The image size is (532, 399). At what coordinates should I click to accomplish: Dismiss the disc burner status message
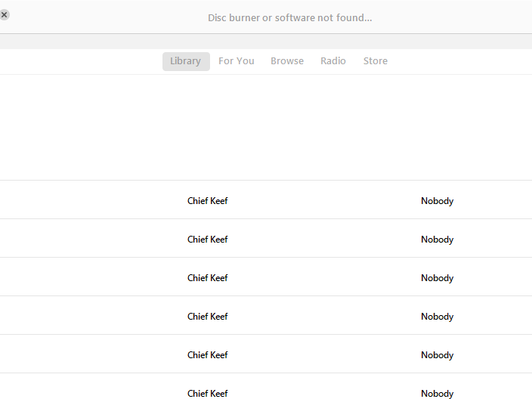pos(4,15)
